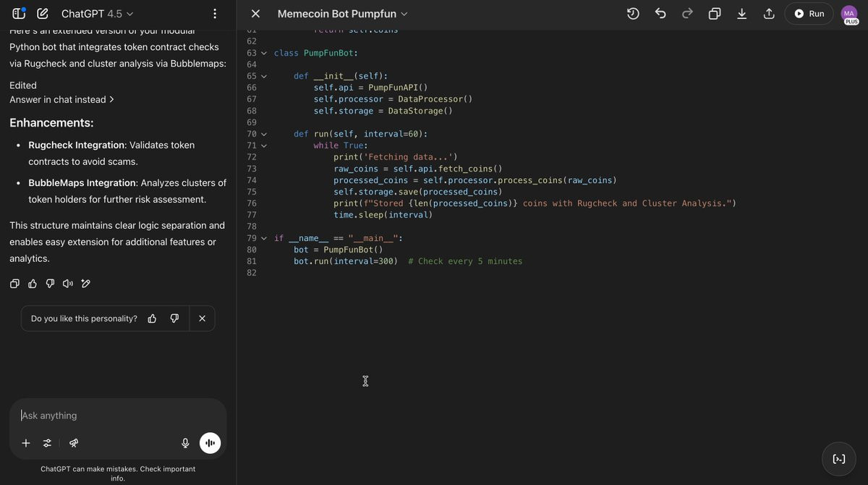Start dictation with microphone icon

[185, 443]
